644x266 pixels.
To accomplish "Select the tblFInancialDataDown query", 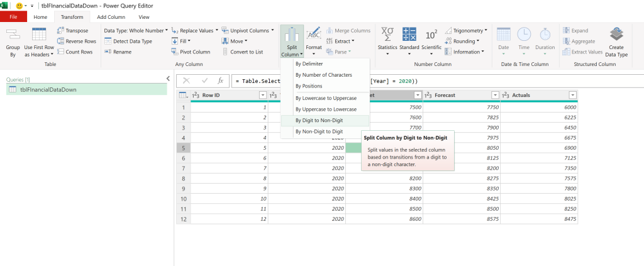I will (87, 89).
